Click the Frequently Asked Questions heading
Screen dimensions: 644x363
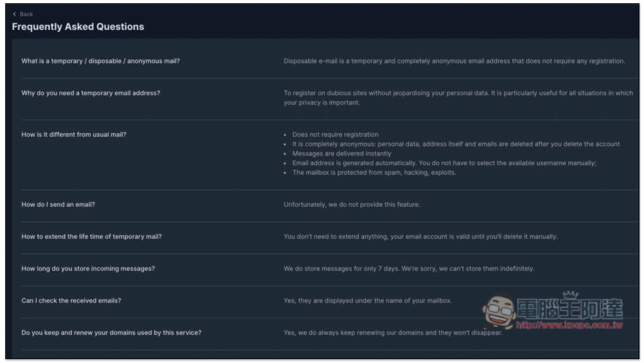point(78,26)
